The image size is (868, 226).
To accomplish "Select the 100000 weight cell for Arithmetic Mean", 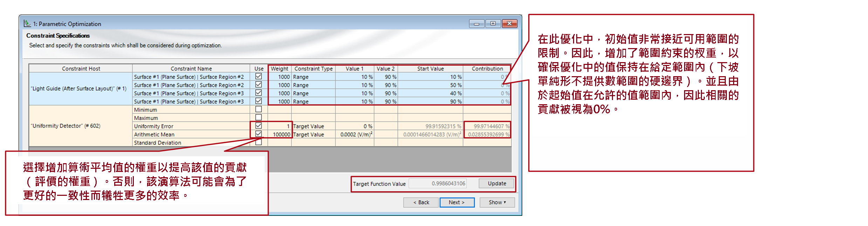I will click(x=281, y=134).
